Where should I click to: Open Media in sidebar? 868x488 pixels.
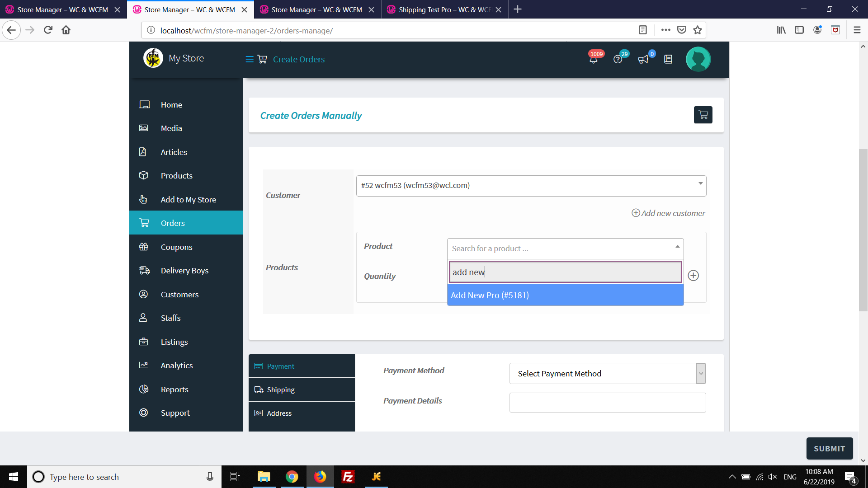pyautogui.click(x=186, y=128)
